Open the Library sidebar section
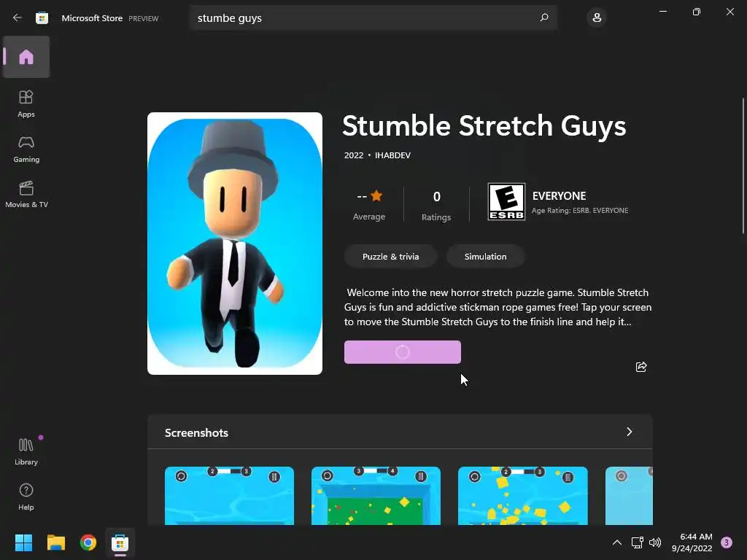 [x=26, y=451]
